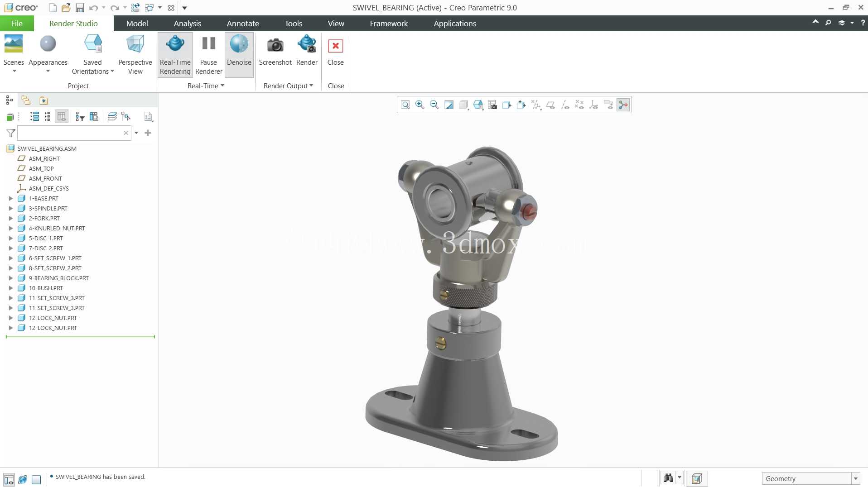Screen dimensions: 868x487
Task: Click Repaint icon in graphics toolbar
Action: pos(449,105)
